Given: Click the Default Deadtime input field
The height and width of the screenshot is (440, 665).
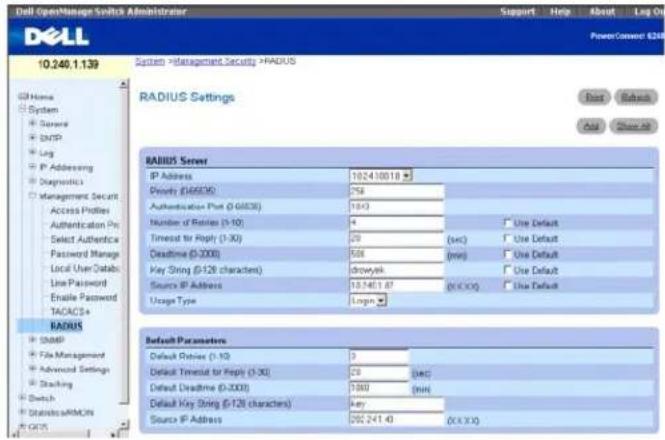Looking at the screenshot, I should pos(379,388).
